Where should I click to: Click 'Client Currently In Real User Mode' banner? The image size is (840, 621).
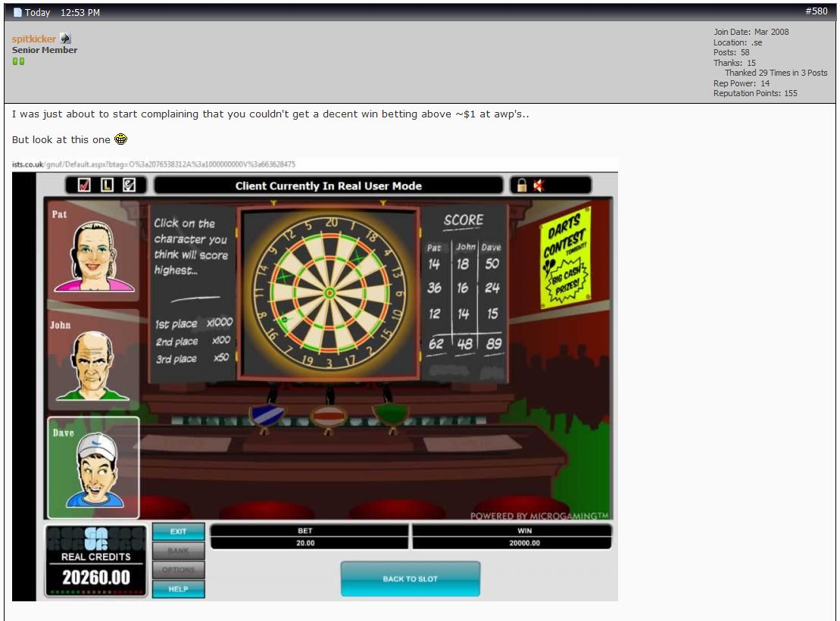coord(329,186)
